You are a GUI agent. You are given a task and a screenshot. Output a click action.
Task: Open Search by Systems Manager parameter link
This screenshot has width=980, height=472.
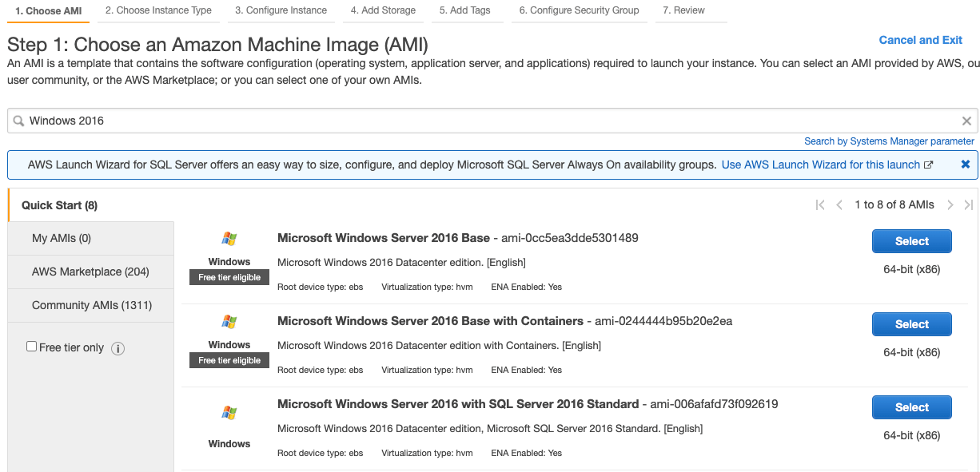[889, 141]
